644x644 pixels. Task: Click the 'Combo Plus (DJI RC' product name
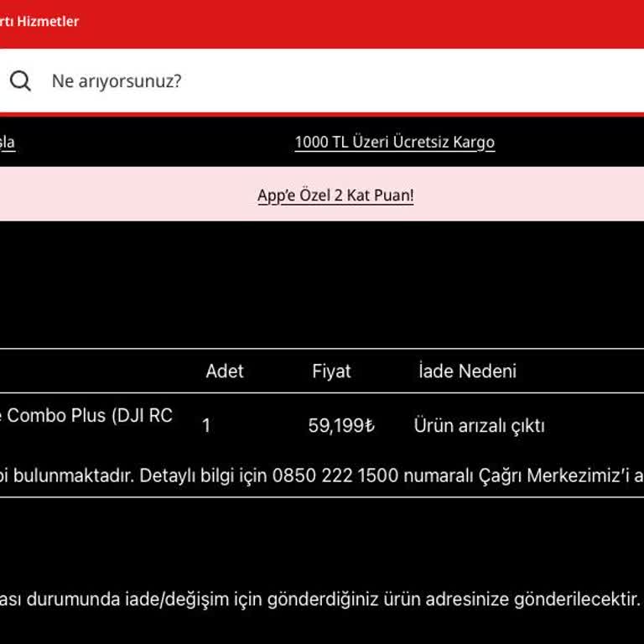(x=90, y=415)
